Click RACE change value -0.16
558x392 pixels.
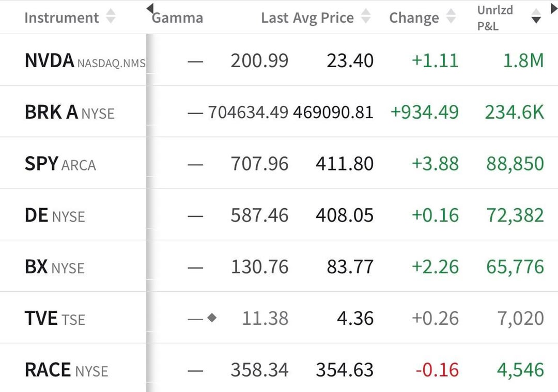[x=437, y=370]
